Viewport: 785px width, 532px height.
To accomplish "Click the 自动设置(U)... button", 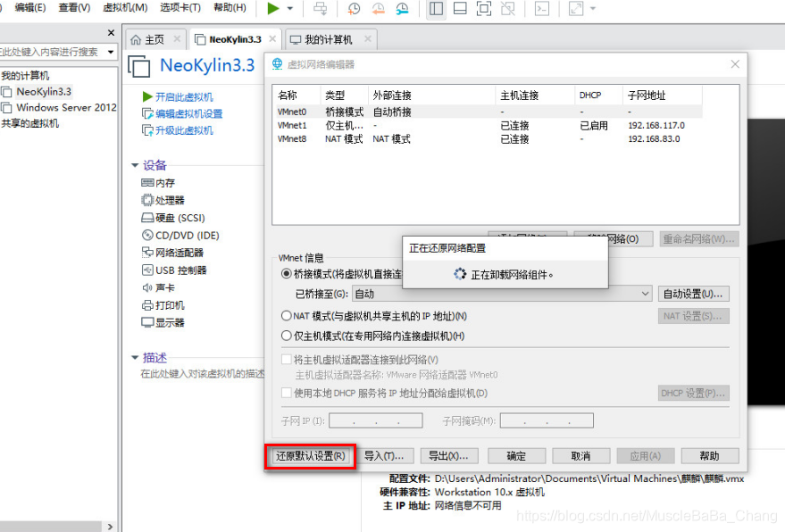I will point(693,294).
